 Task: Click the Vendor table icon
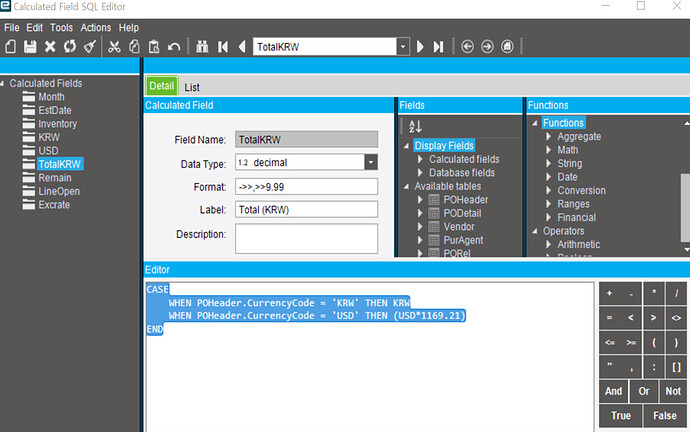[434, 227]
